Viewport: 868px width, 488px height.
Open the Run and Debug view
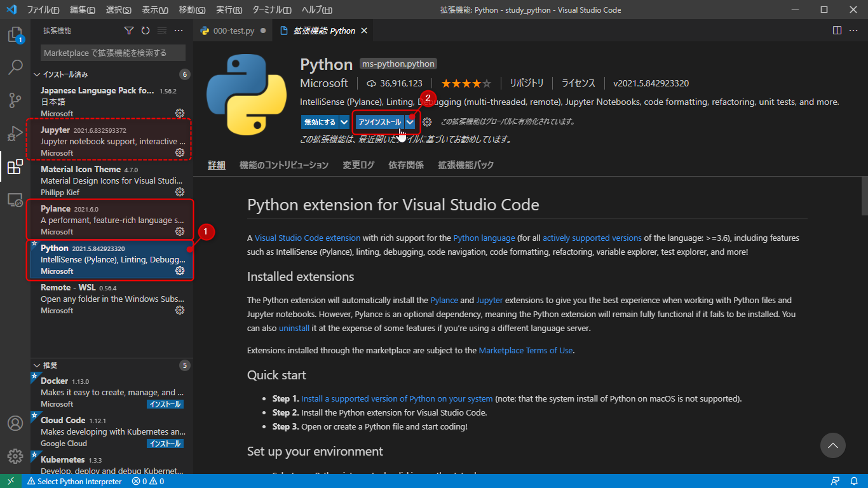[x=15, y=133]
